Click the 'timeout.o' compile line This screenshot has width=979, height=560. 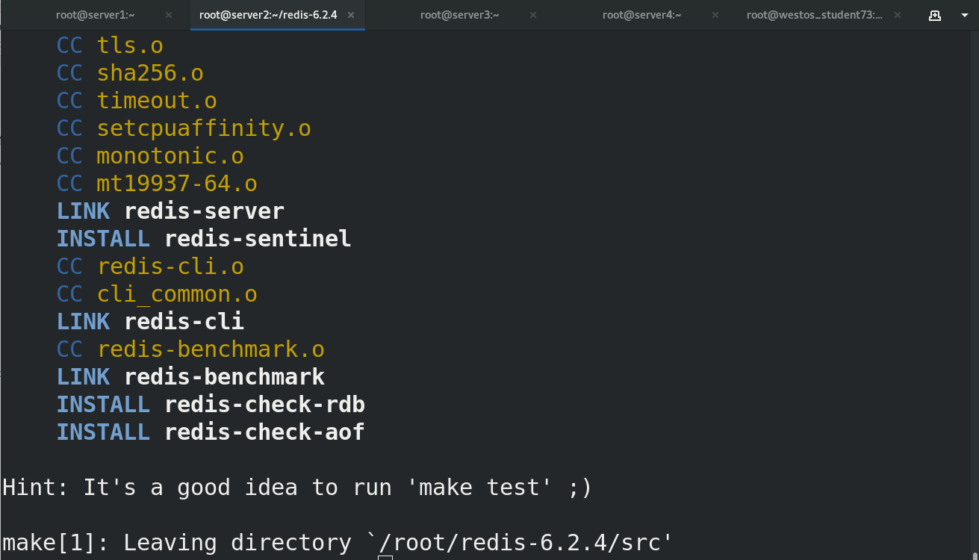pyautogui.click(x=137, y=101)
